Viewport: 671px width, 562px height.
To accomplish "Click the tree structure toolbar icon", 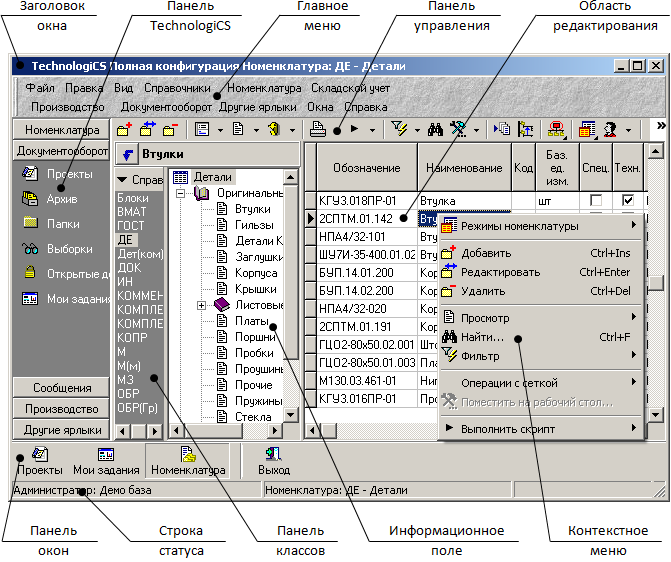I will [525, 129].
